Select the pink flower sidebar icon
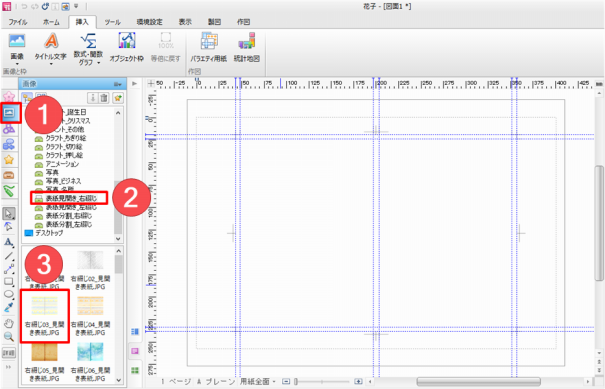Image resolution: width=605 pixels, height=389 pixels. [x=9, y=96]
